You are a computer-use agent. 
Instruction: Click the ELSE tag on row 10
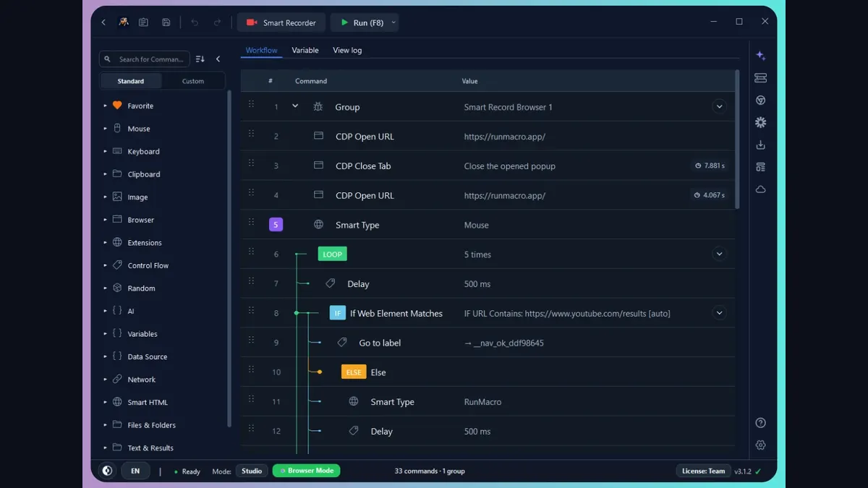click(x=354, y=372)
